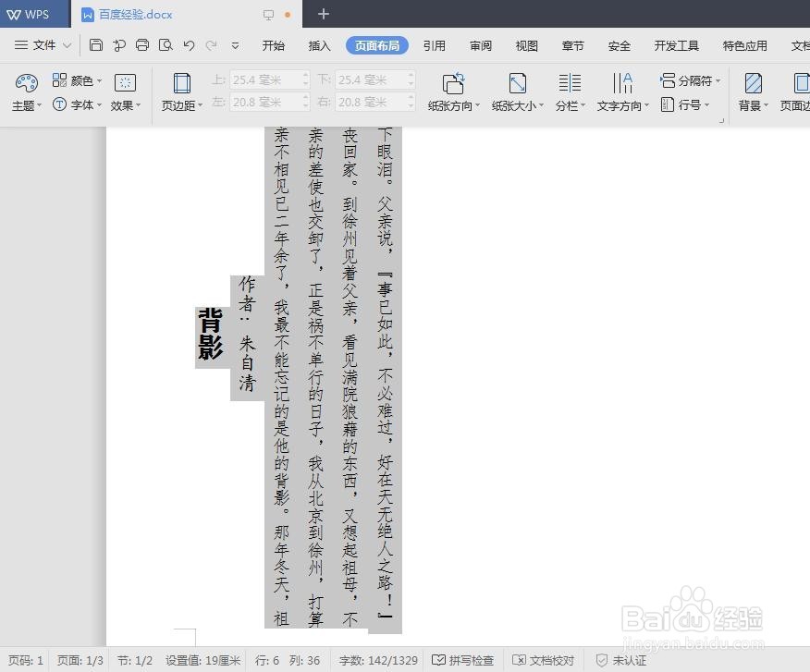Screen dimensions: 810x672
Task: Open the page setup dialog launcher
Action: tap(721, 120)
